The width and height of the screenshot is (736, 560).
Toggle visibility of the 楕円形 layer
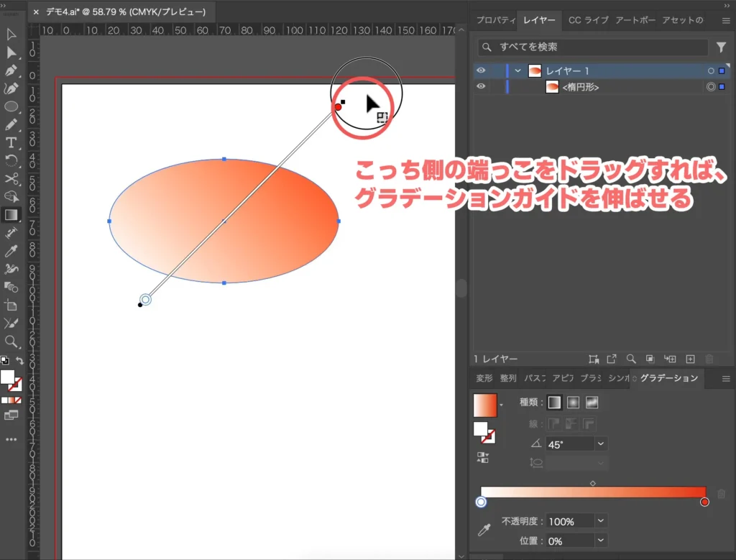tap(482, 86)
